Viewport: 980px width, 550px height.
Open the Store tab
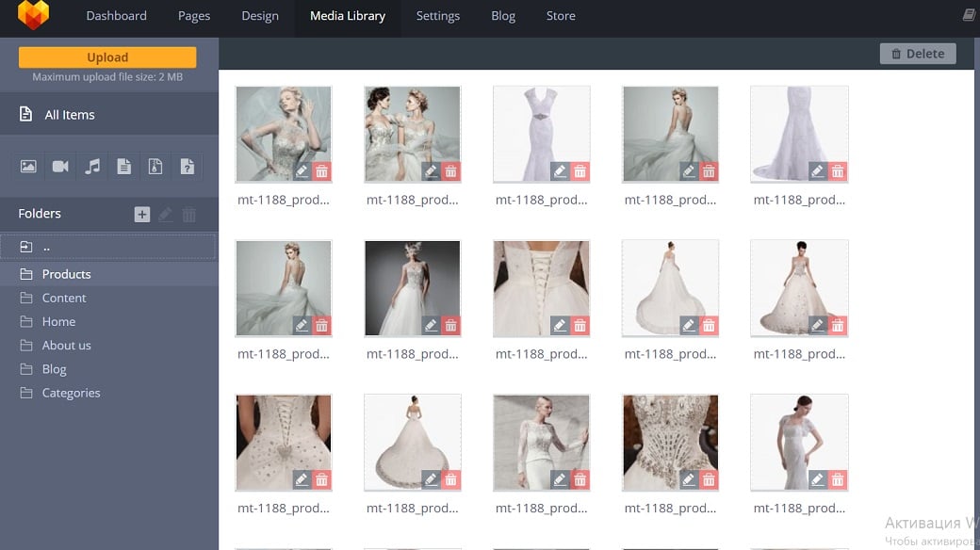[561, 16]
